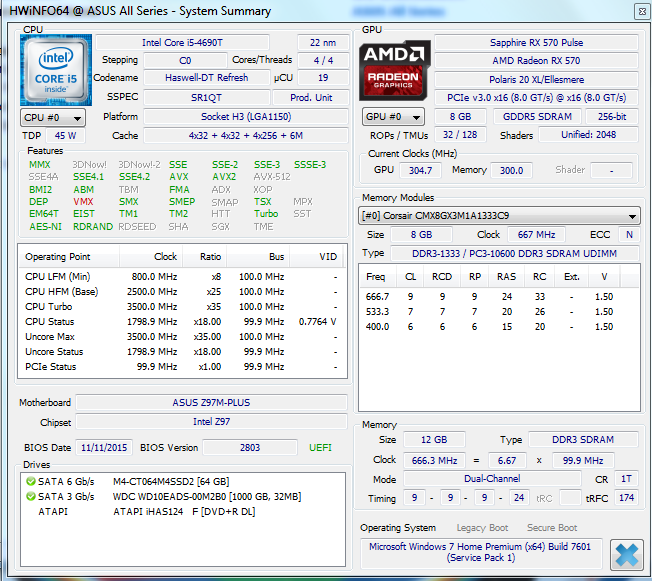
Task: Select the 666.7 frequency timing row
Action: pos(499,297)
